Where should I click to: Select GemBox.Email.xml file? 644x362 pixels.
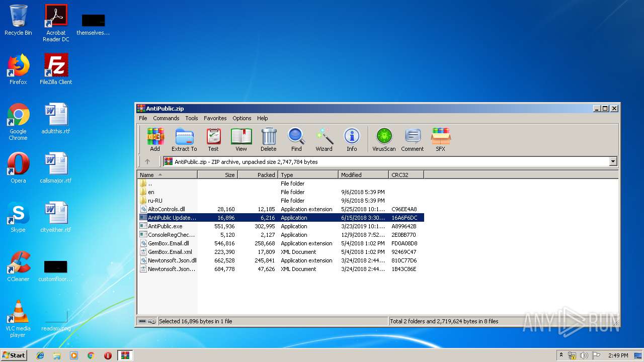point(281,252)
